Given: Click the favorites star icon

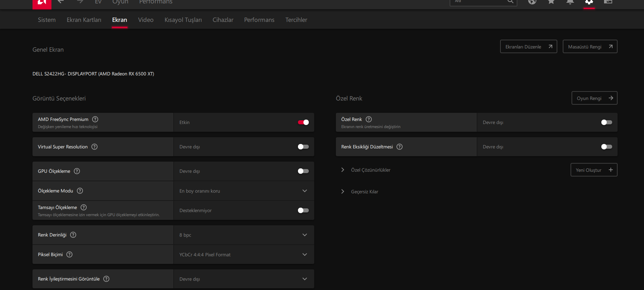Looking at the screenshot, I should (551, 2).
